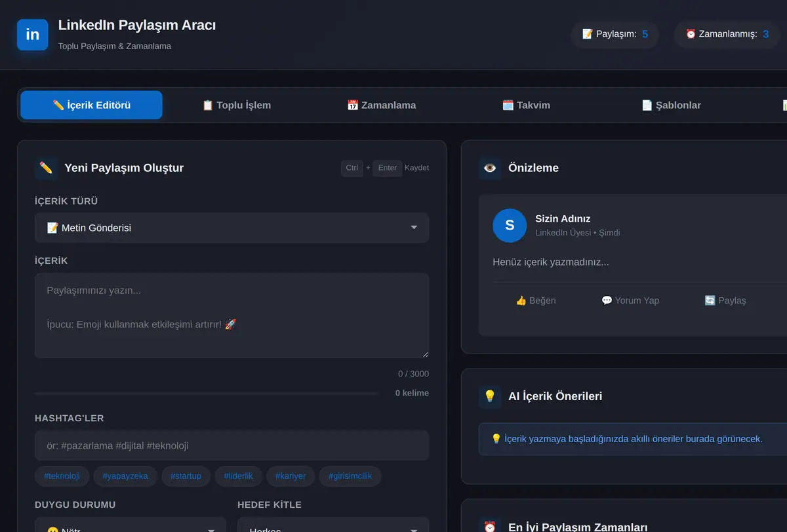Image resolution: width=787 pixels, height=532 pixels.
Task: Click the S avatar in the preview post
Action: [510, 226]
